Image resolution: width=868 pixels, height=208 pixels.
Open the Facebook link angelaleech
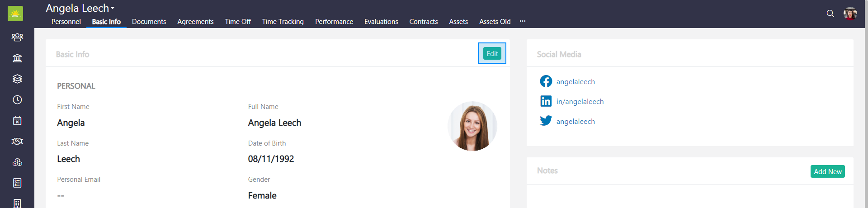pyautogui.click(x=576, y=81)
